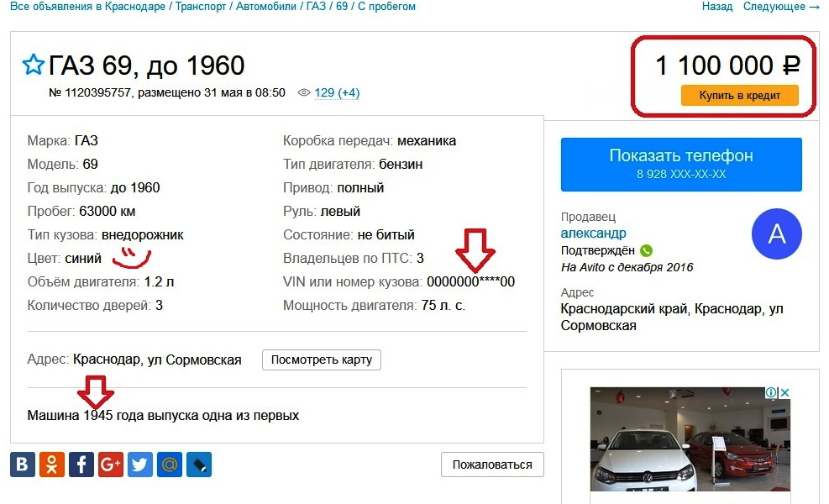Viewport: 829px width, 504px height.
Task: Click the Купить в кредит button
Action: point(740,95)
